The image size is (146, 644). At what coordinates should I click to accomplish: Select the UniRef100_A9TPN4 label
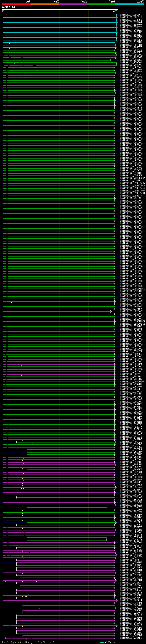coord(131,45)
